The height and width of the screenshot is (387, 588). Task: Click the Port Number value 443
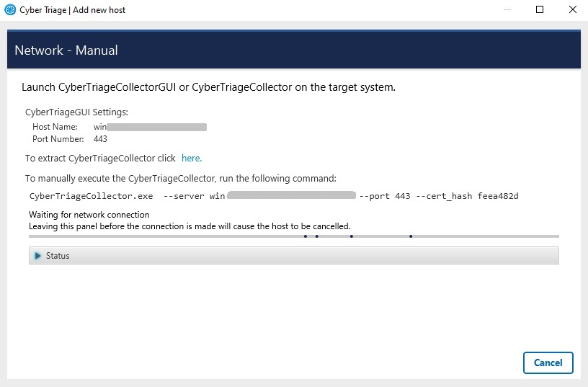tap(100, 139)
